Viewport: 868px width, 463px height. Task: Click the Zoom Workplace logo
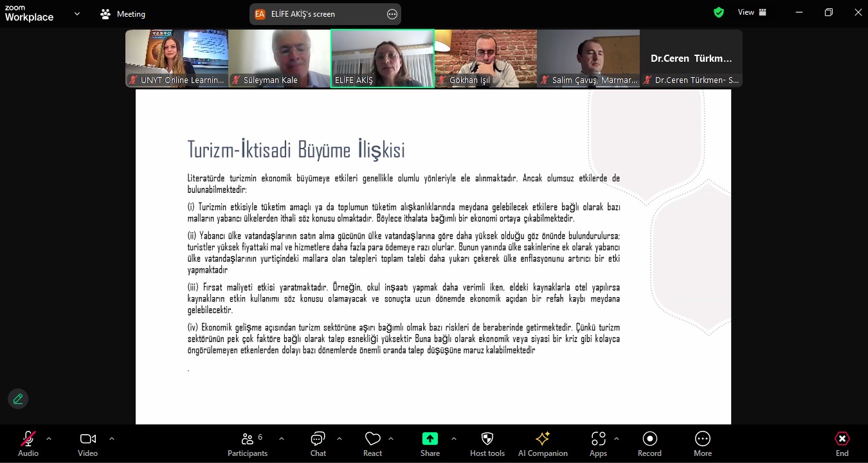click(29, 14)
